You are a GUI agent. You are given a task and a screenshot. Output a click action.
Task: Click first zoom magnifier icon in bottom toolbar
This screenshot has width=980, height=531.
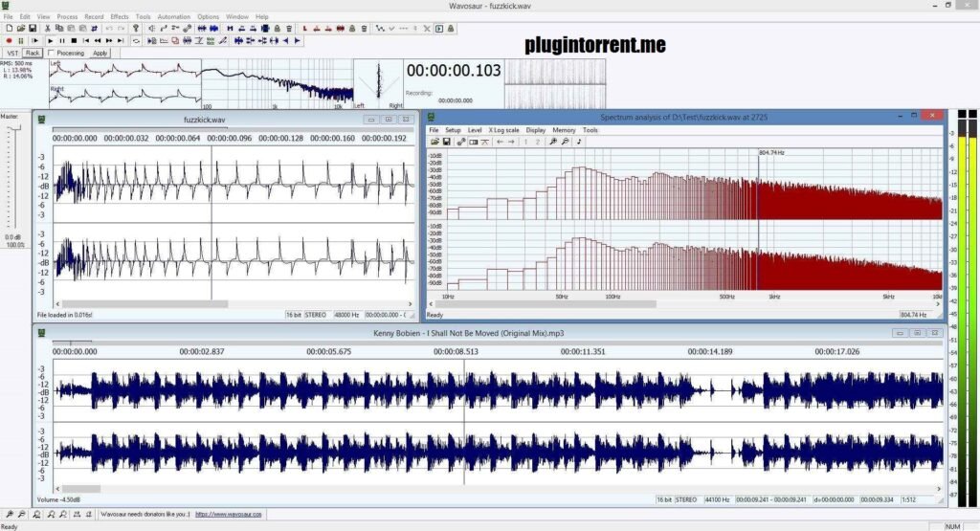pyautogui.click(x=10, y=514)
